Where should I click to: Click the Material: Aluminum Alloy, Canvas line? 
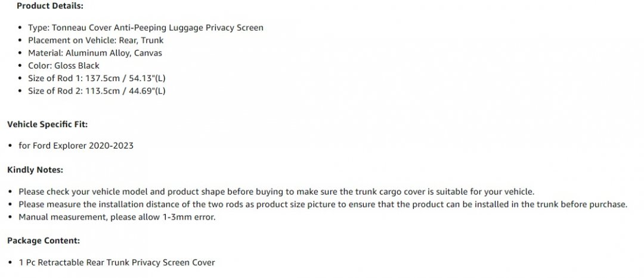point(95,53)
